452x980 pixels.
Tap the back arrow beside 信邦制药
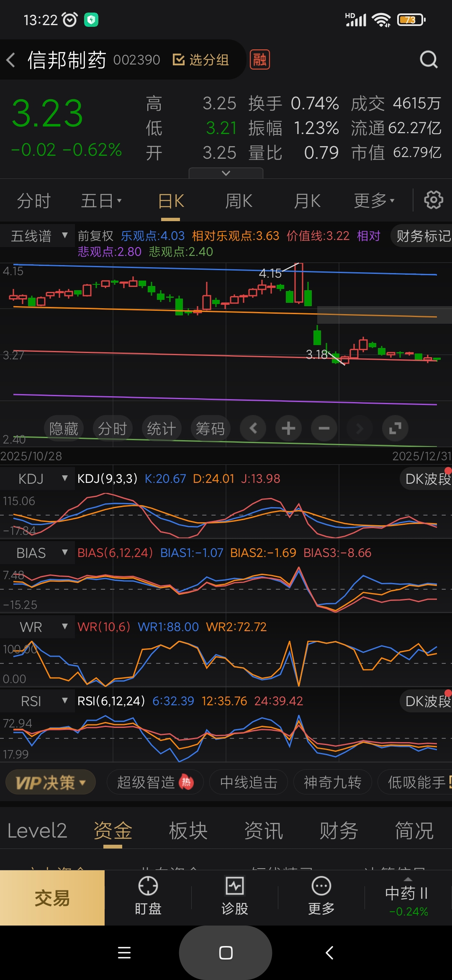tap(11, 60)
